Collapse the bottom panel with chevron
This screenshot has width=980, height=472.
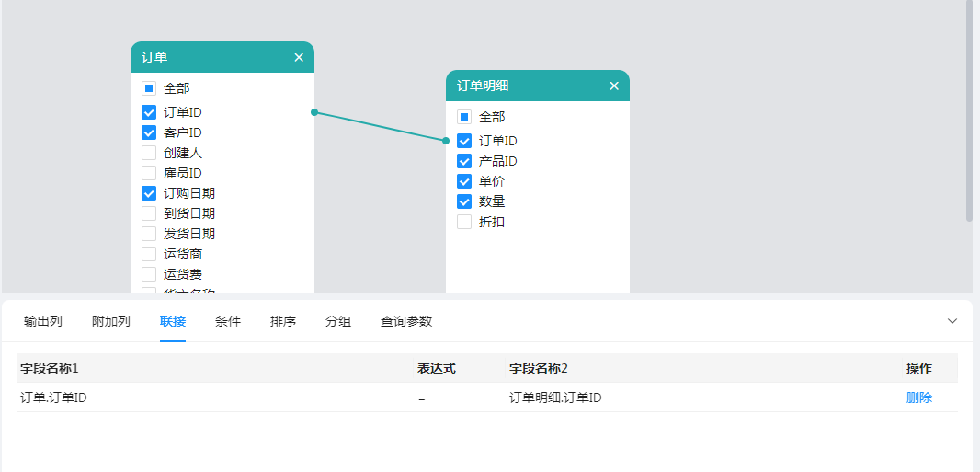(952, 321)
